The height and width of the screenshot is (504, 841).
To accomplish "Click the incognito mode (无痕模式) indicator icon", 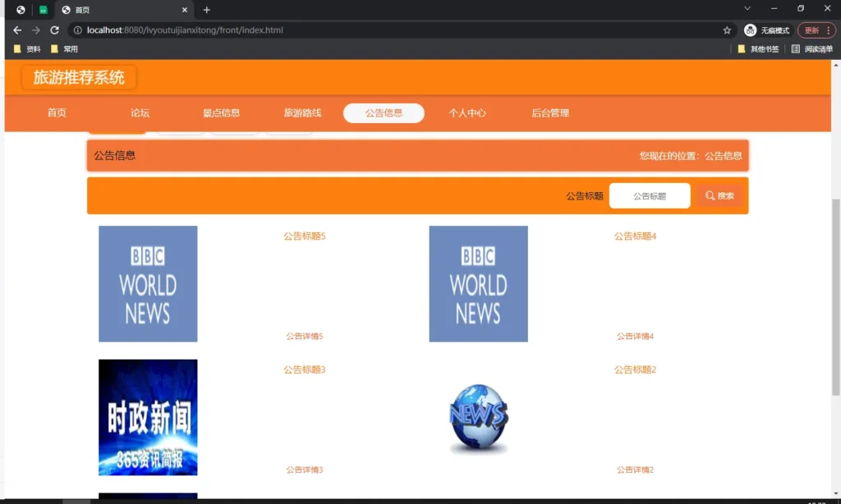I will coord(750,30).
